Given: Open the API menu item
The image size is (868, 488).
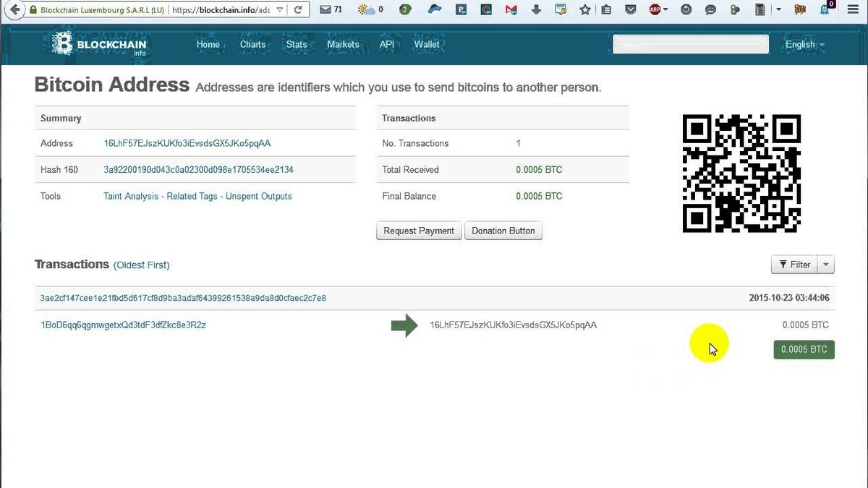Looking at the screenshot, I should coord(387,44).
